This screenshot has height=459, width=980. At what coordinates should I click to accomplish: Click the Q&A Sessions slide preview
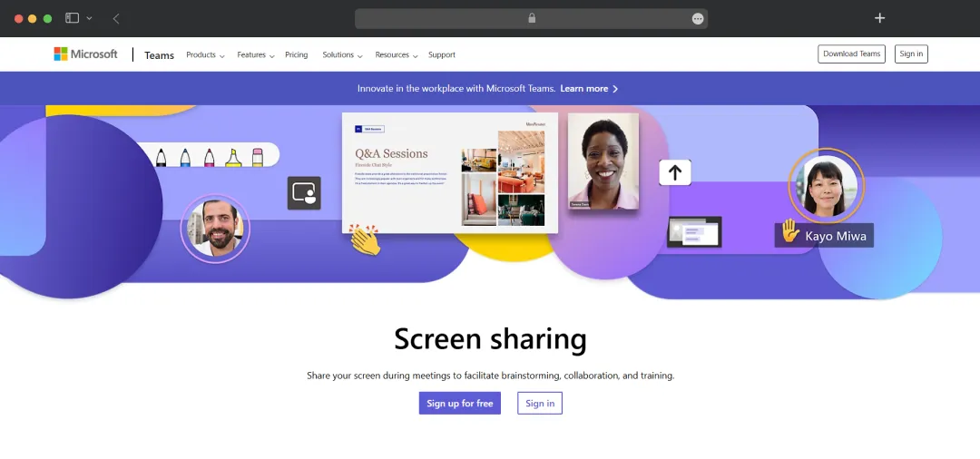click(450, 173)
